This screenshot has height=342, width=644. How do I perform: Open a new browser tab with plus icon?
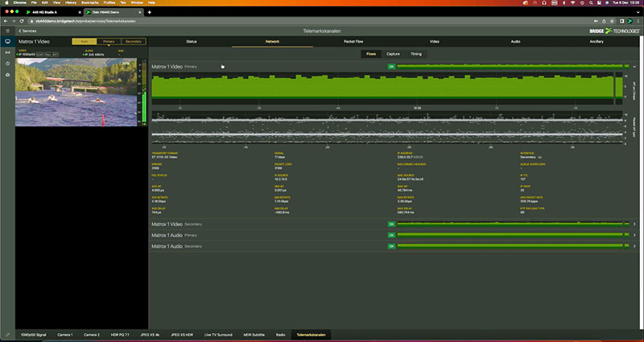coord(150,12)
